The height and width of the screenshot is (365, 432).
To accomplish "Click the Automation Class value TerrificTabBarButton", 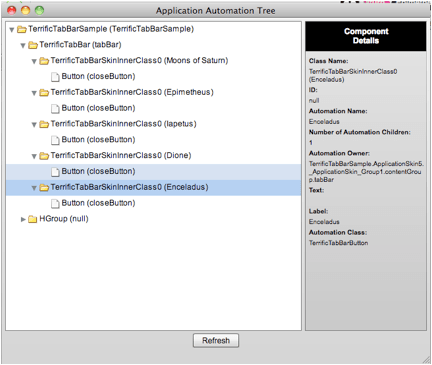I will click(338, 243).
